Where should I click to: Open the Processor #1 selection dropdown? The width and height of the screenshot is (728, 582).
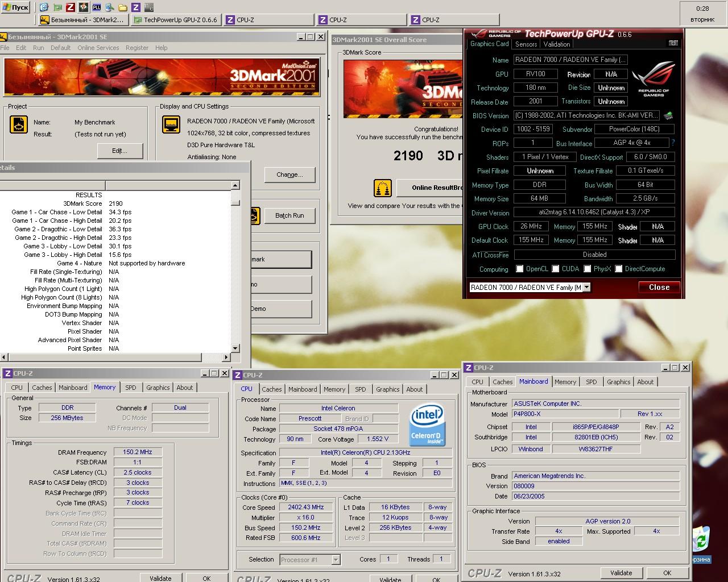[x=336, y=560]
